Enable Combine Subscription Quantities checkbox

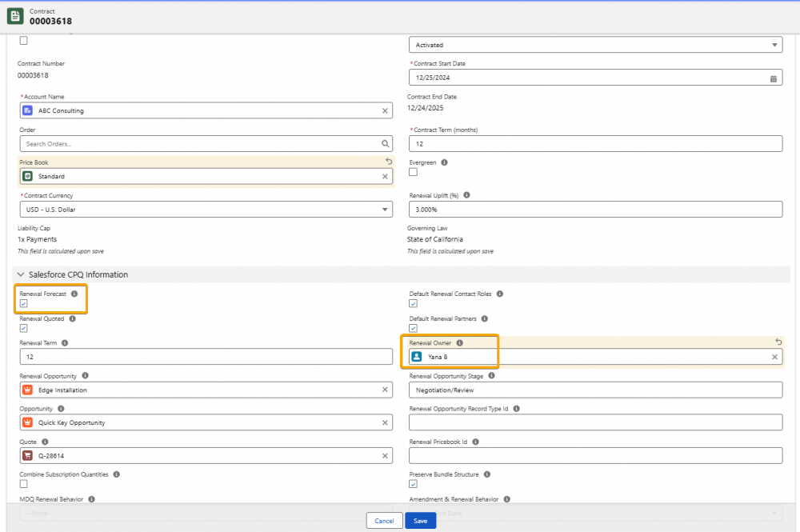pos(23,484)
